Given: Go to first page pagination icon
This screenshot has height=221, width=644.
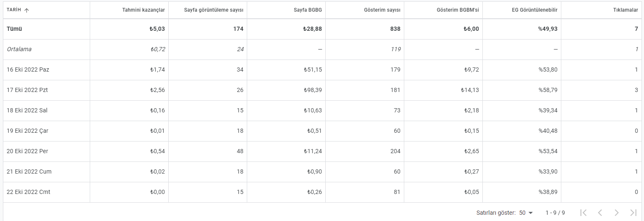Looking at the screenshot, I should 583,213.
